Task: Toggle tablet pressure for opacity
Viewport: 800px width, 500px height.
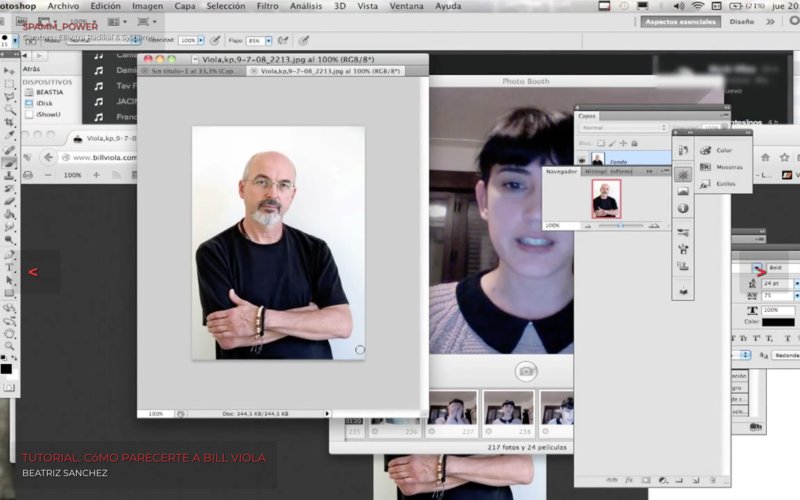Action: point(215,40)
